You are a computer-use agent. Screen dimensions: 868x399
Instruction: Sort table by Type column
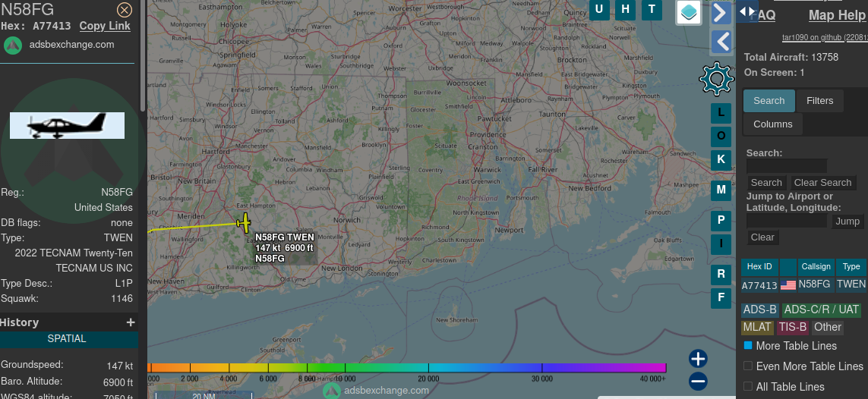tap(851, 267)
